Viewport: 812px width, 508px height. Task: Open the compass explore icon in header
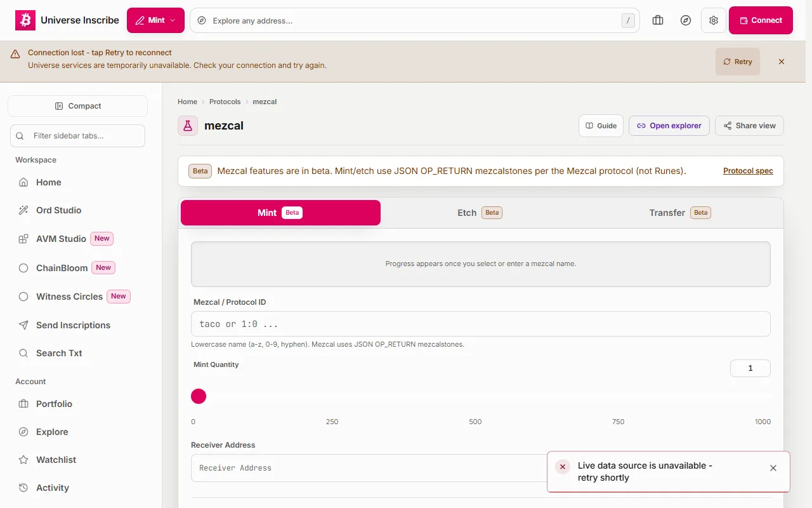[x=686, y=20]
